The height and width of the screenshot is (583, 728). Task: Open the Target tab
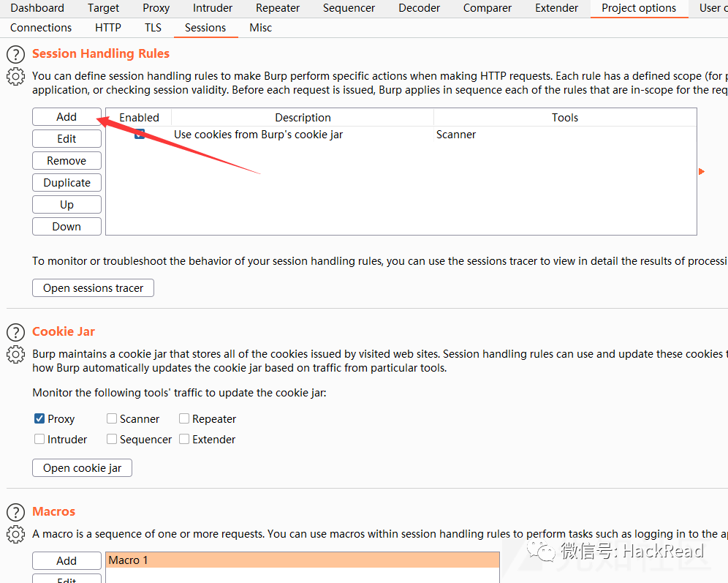coord(103,8)
